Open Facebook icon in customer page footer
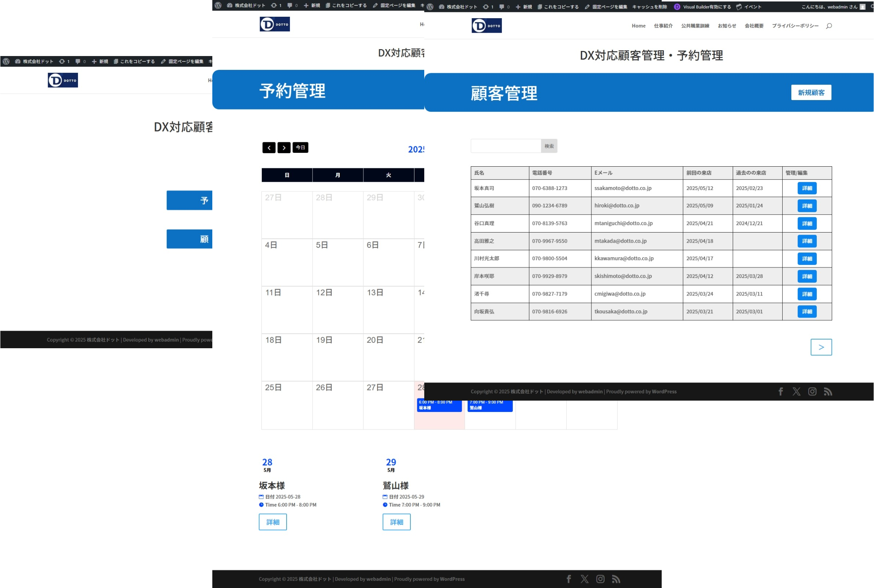The image size is (874, 588). (x=780, y=392)
